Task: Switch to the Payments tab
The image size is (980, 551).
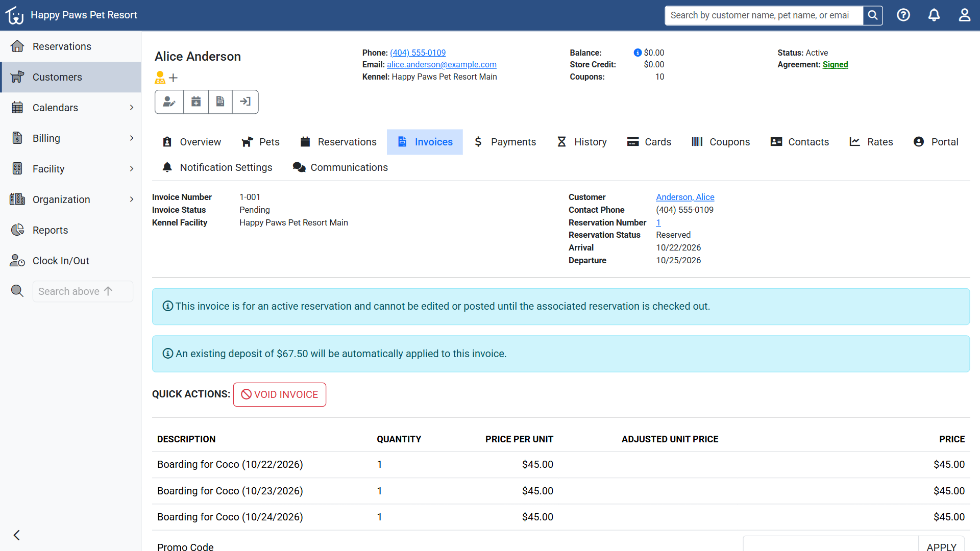Action: (504, 142)
